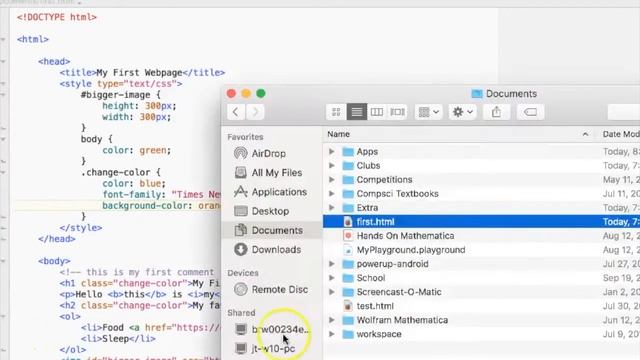This screenshot has width=640, height=360.
Task: Click the test.html file icon
Action: (x=348, y=306)
